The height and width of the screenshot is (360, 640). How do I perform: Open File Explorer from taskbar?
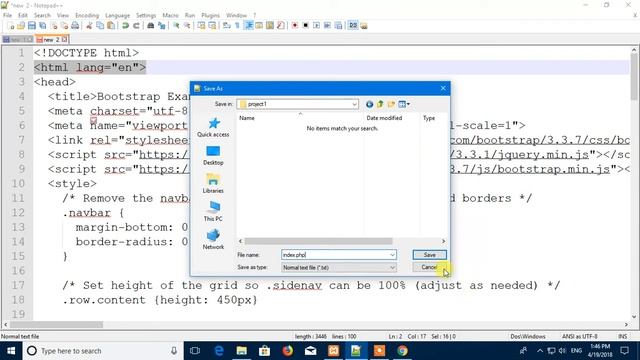(242, 351)
